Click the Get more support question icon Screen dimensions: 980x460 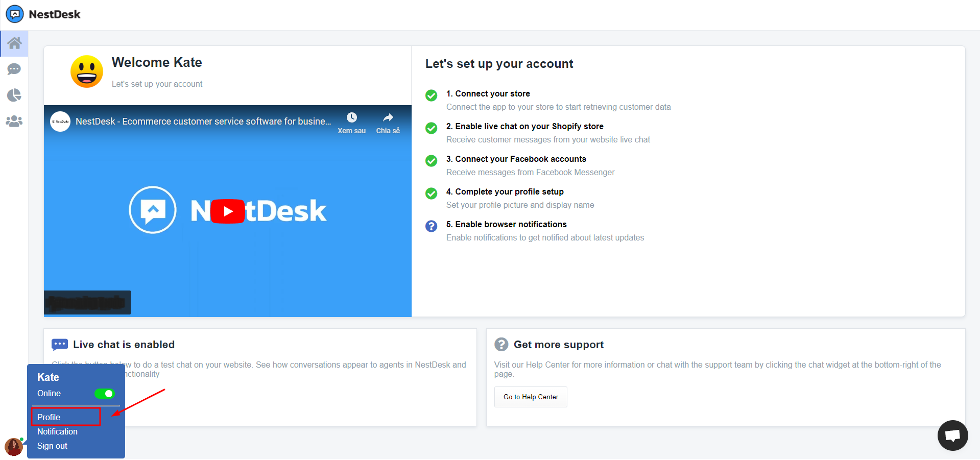501,345
